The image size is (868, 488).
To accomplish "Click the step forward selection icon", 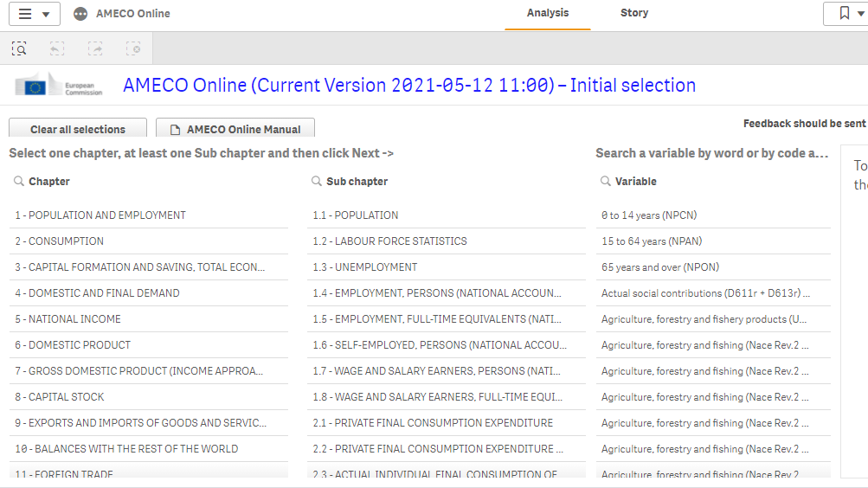I will tap(95, 49).
